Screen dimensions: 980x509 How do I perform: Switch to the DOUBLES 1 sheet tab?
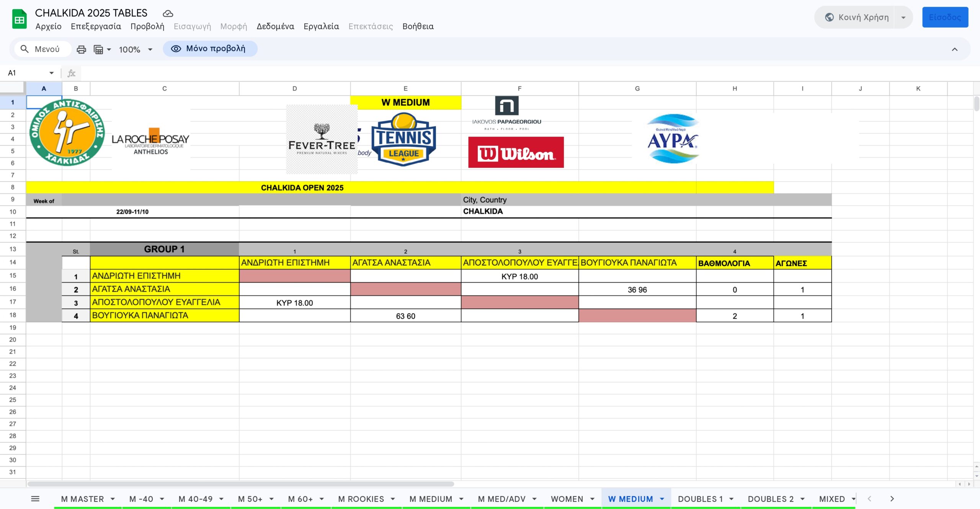700,499
